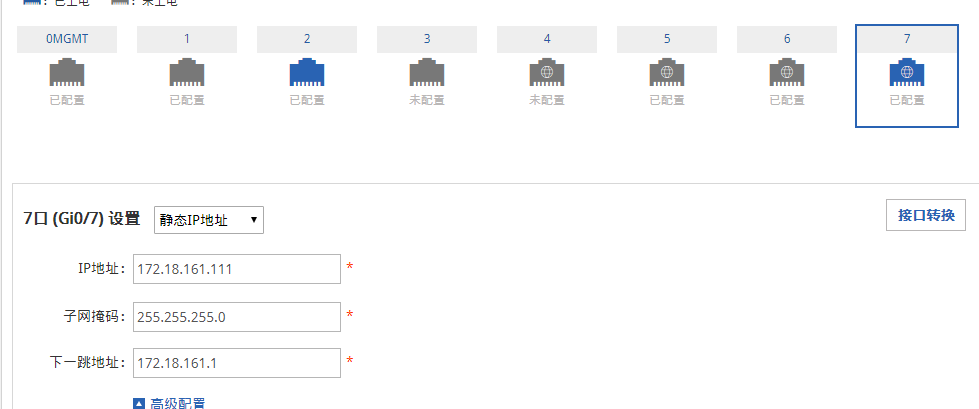Viewport: 979px width, 409px height.
Task: Click the 下一跳地址 input field
Action: click(236, 363)
